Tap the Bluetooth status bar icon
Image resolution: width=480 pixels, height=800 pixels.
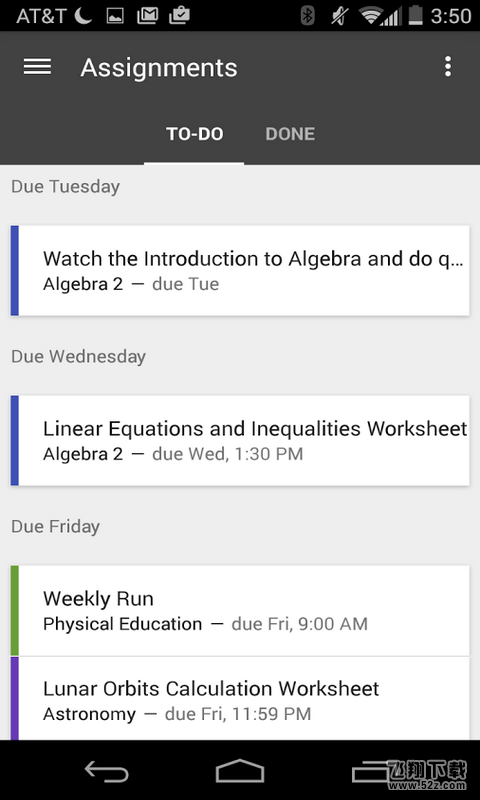pyautogui.click(x=308, y=16)
